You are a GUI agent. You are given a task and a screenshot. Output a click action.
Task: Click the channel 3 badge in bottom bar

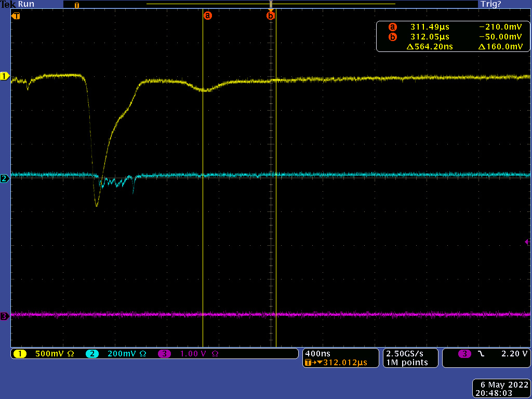click(x=164, y=354)
